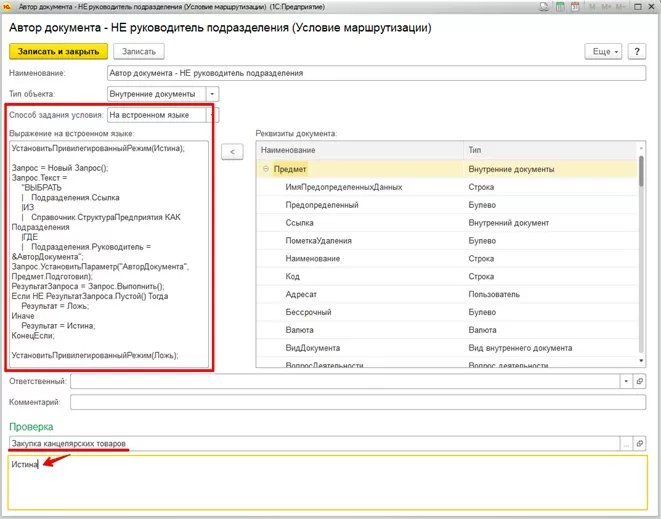Click the open icon beside Закупка канцелярских товаров
This screenshot has height=519, width=661.
pos(640,443)
